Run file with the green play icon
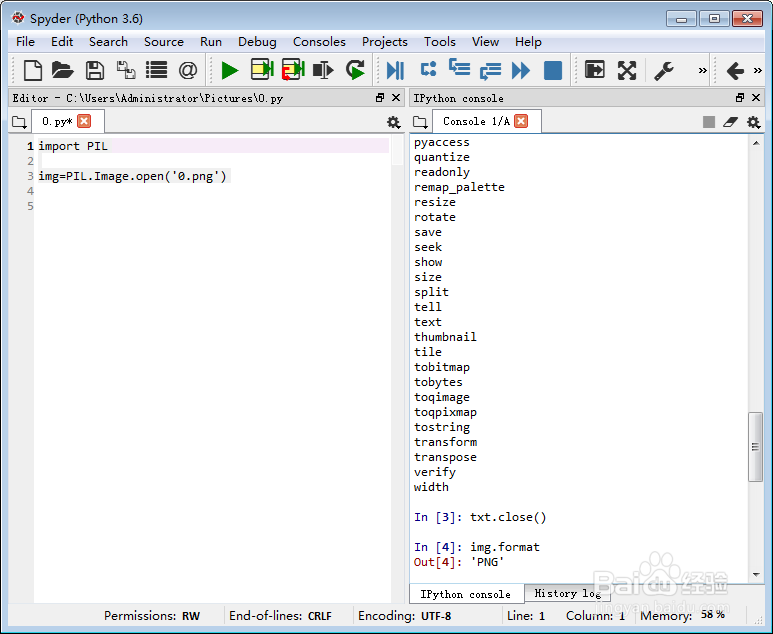 tap(230, 70)
